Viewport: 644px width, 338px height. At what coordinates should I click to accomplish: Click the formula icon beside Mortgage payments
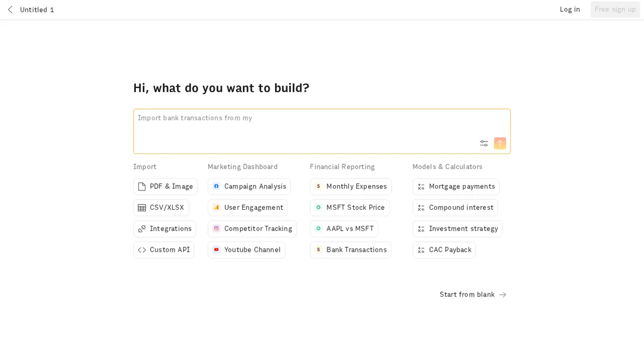[421, 187]
